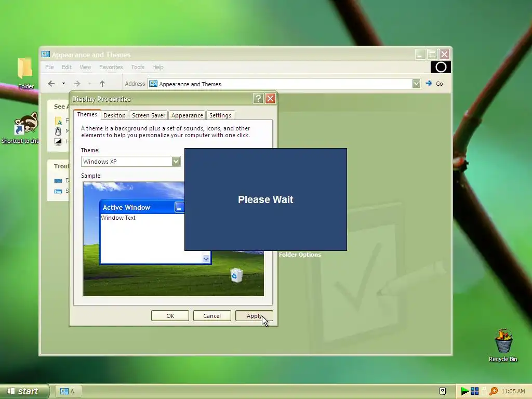The height and width of the screenshot is (399, 532).
Task: Click the Please Wait message box
Action: 265,199
